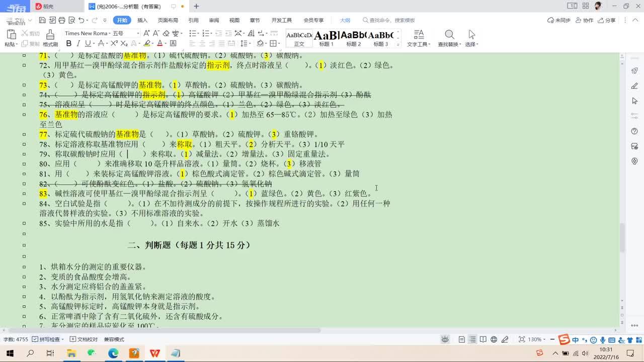Viewport: 644px width, 362px height.
Task: Expand the zoom level 130% dropdown
Action: tap(537, 339)
